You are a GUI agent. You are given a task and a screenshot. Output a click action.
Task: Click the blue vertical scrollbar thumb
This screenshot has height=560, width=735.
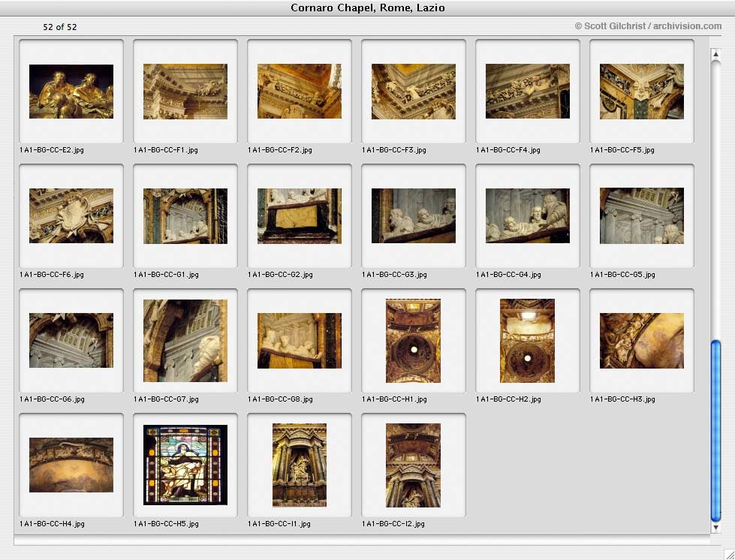715,431
